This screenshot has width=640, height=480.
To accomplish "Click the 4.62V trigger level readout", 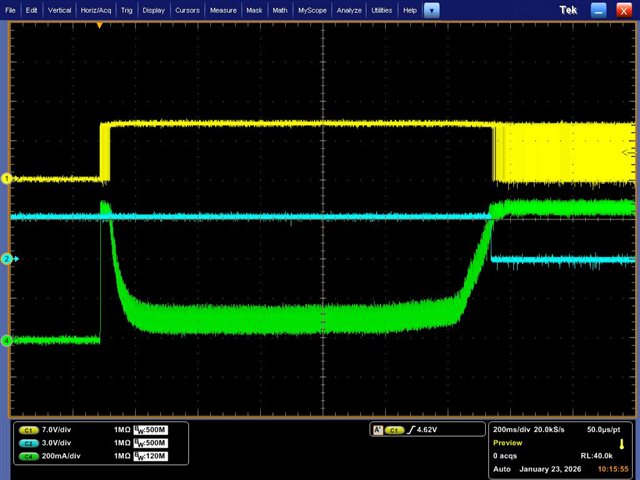I will coord(427,430).
